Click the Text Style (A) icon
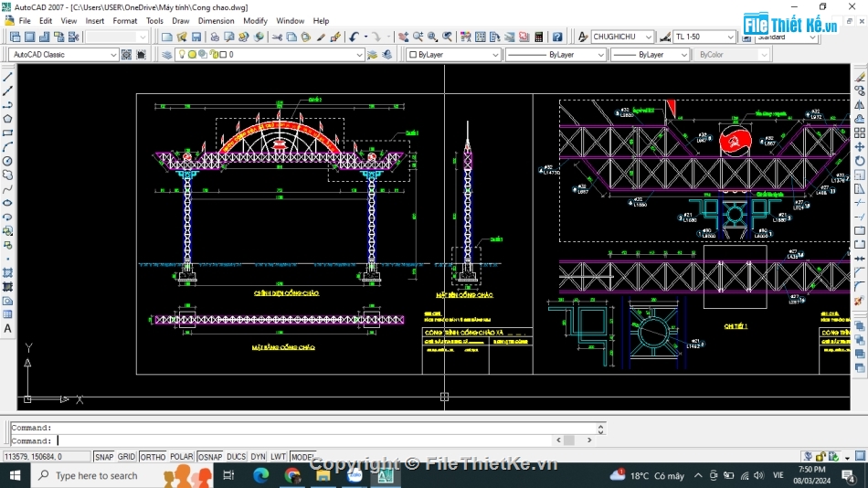The image size is (868, 488). (x=582, y=37)
